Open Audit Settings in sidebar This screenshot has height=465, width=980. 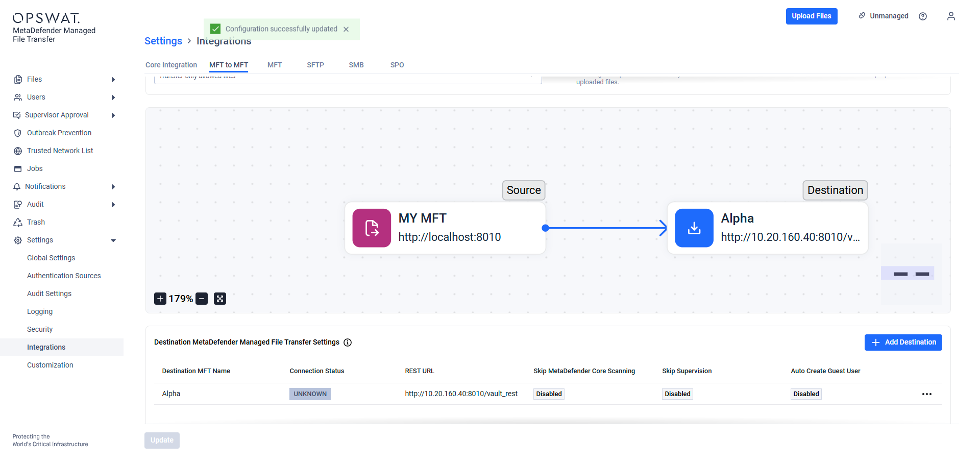[x=49, y=294]
